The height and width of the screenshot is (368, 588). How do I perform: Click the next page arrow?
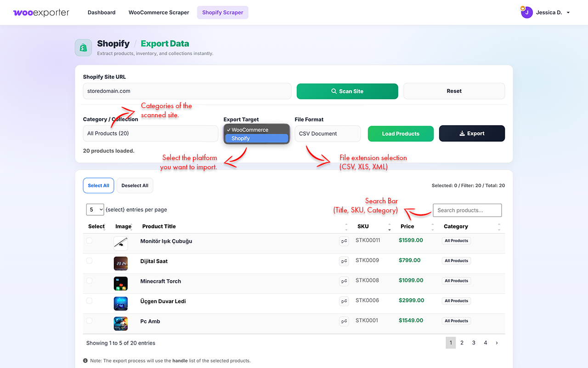pyautogui.click(x=497, y=343)
